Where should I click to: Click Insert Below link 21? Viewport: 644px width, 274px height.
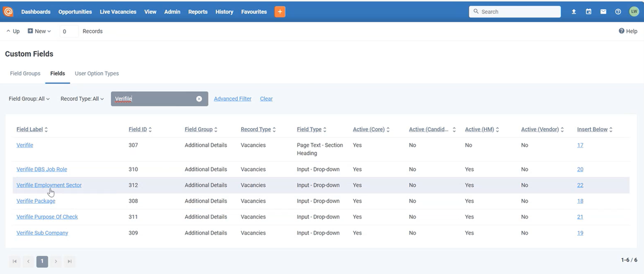pos(580,217)
